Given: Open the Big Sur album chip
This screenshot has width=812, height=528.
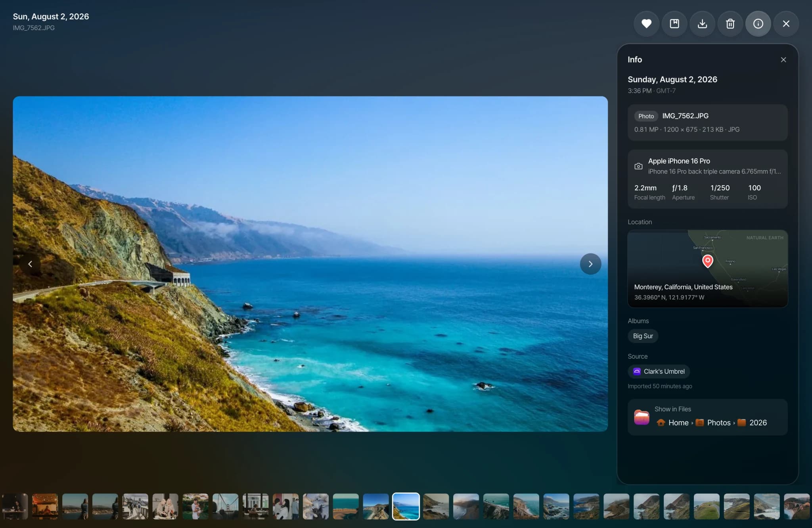Looking at the screenshot, I should [643, 336].
